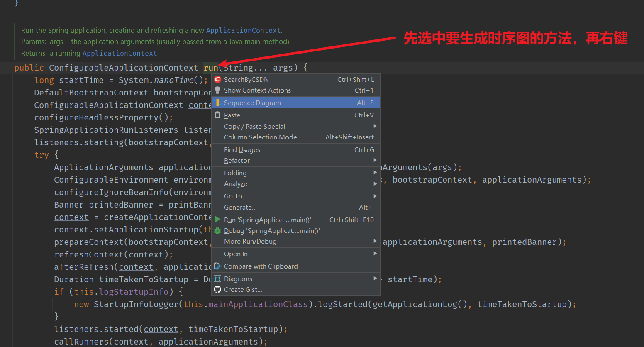Choose Generate... menu entry

click(x=296, y=207)
